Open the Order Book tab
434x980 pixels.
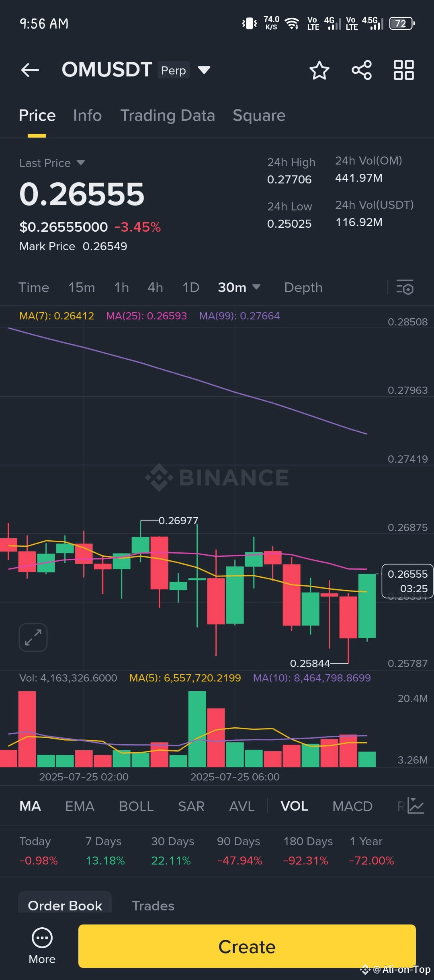[x=65, y=906]
